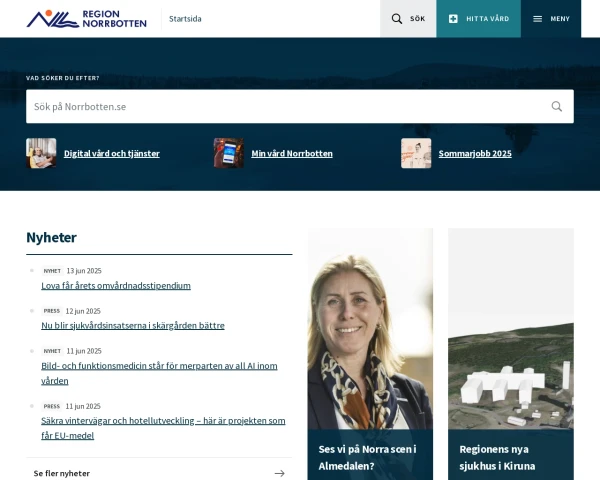Focus the 'Sök på Norrbotten.se' search field
This screenshot has width=600, height=480.
click(300, 106)
